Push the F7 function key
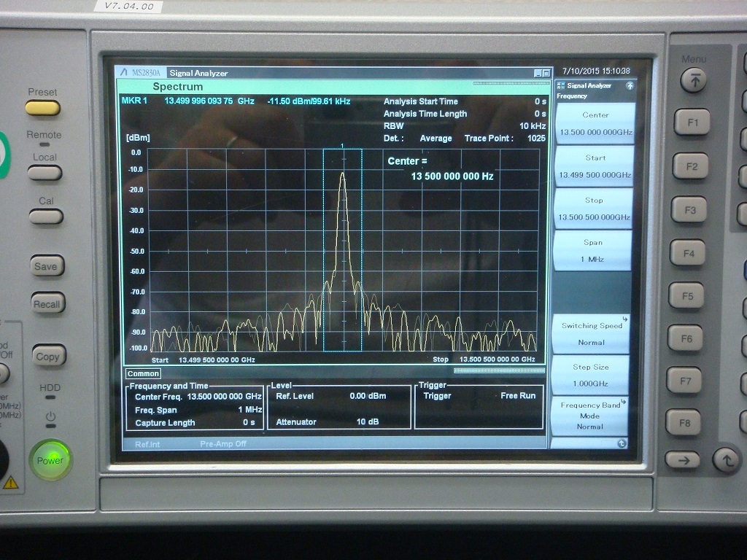The image size is (747, 560). coord(684,381)
